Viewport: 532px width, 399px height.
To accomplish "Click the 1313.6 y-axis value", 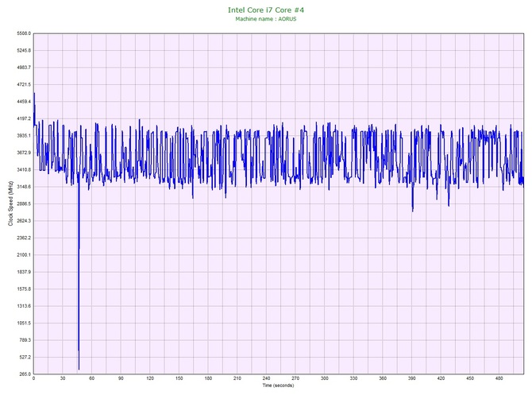I will pyautogui.click(x=24, y=306).
